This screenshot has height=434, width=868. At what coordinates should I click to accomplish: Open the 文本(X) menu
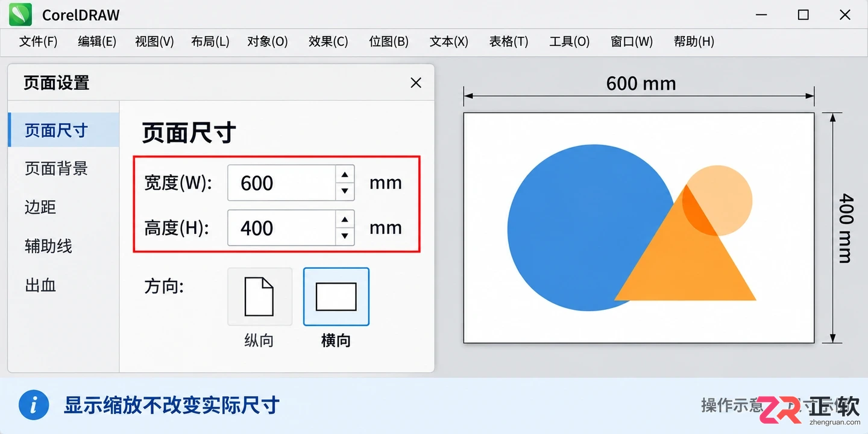[449, 42]
